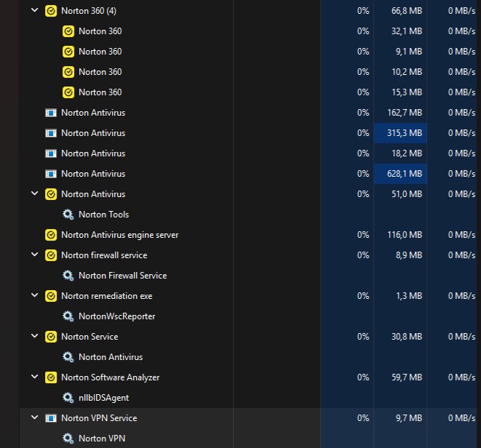Click the 30,8 MB memory value
This screenshot has width=481, height=448.
407,337
